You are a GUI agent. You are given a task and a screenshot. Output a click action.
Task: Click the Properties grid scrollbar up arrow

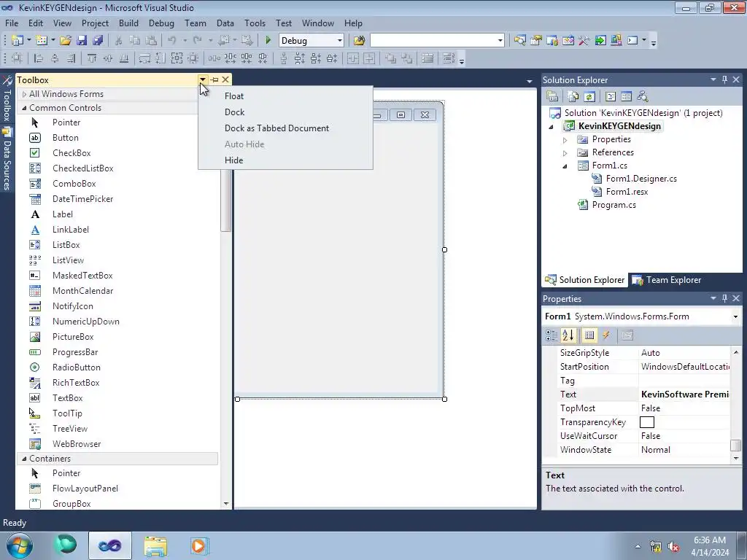point(736,352)
